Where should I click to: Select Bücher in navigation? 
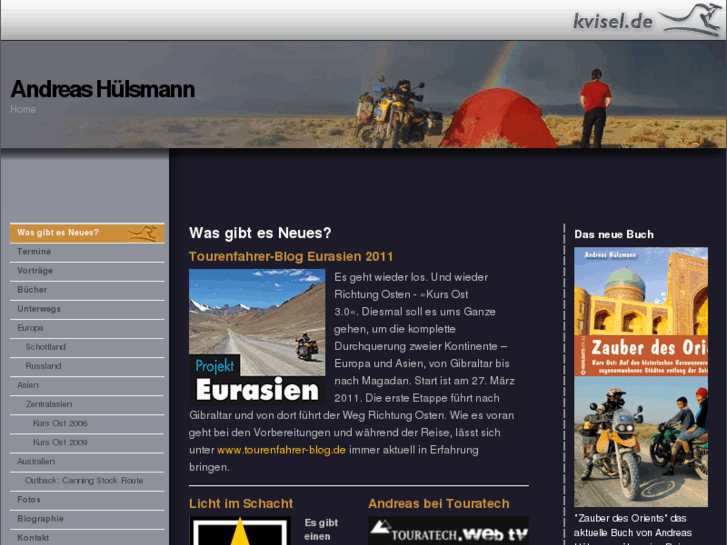[x=87, y=290]
